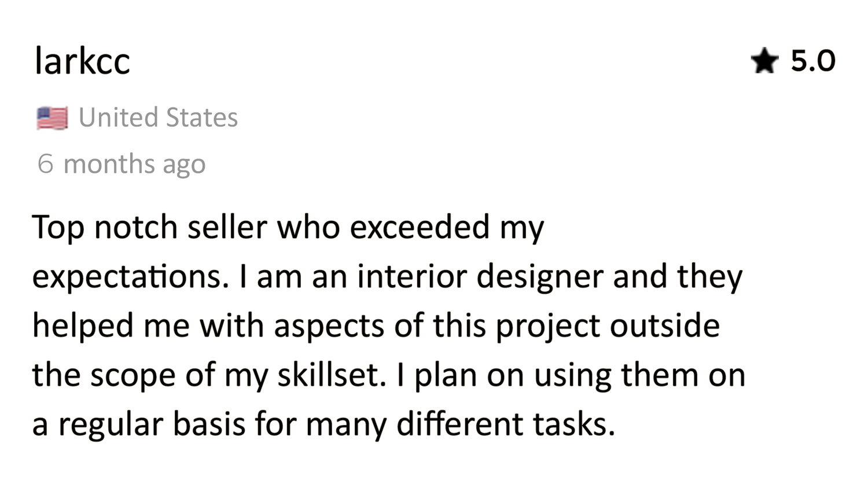868x488 pixels.
Task: Click the United States flag icon
Action: 52,118
